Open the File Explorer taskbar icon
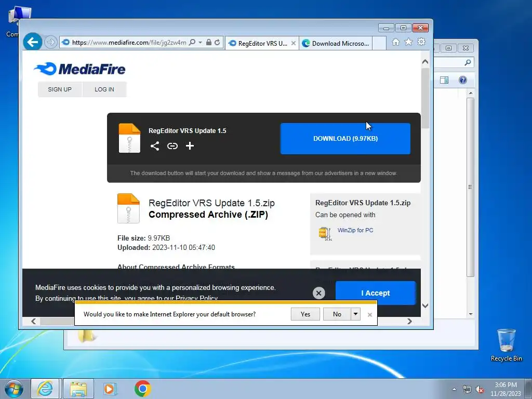 pyautogui.click(x=78, y=389)
